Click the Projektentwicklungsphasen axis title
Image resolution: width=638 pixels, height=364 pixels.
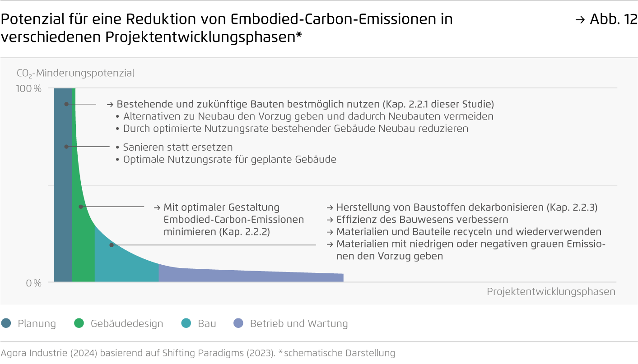point(551,292)
